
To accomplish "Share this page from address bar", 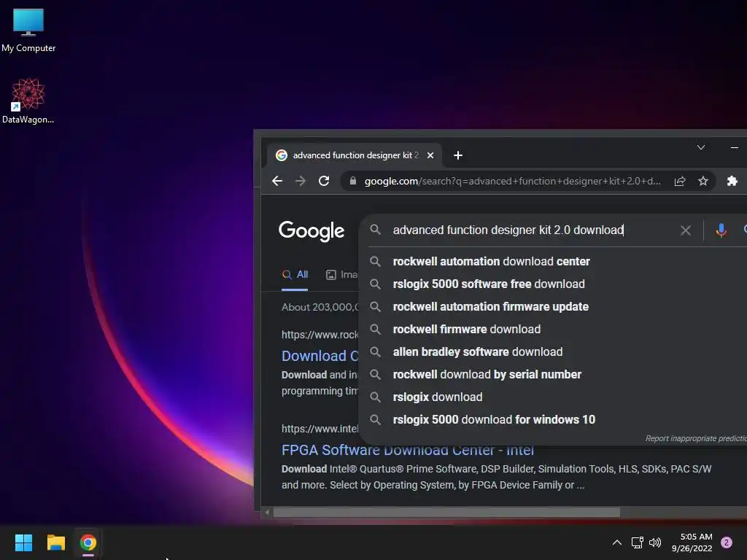I will 680,181.
